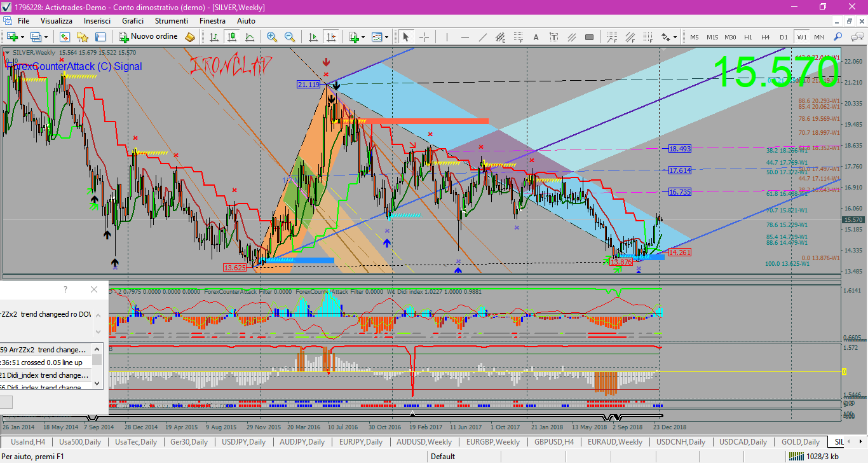
Task: Switch to the EURJPY,Daily chart tab
Action: 360,441
